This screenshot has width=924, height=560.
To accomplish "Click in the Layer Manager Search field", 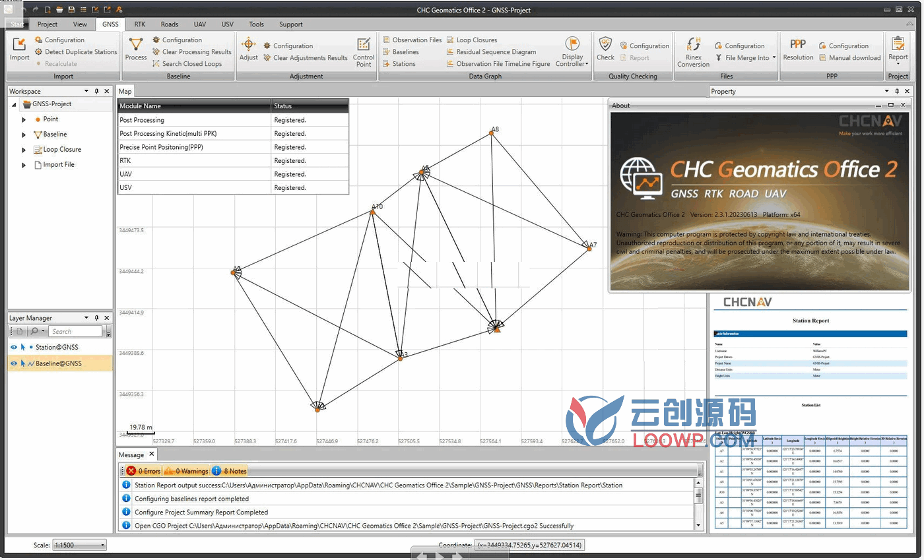I will click(x=76, y=331).
